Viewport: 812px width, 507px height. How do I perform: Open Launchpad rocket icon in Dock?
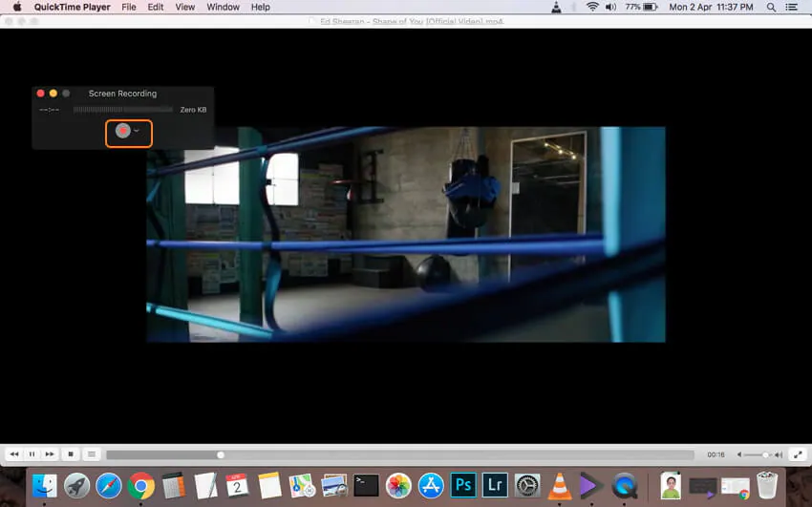(x=76, y=486)
